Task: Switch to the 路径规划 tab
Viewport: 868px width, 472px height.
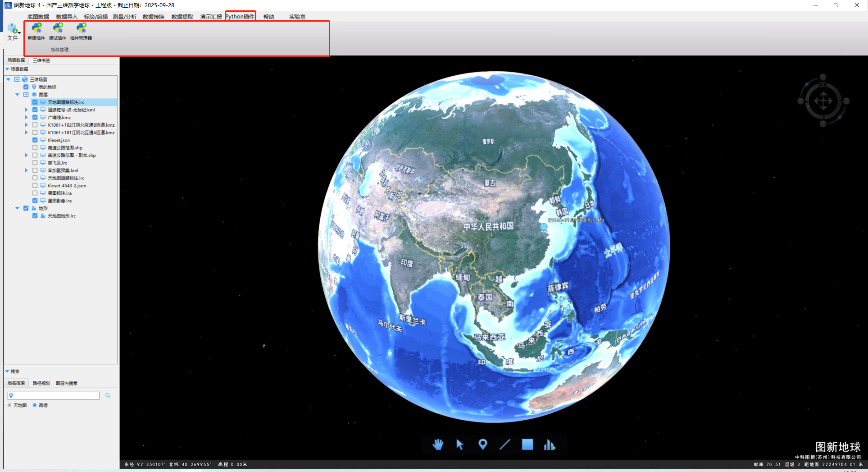Action: tap(41, 383)
